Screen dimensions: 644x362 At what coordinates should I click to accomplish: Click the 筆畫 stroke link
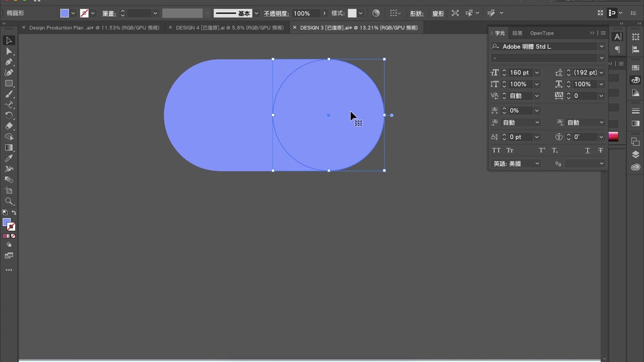109,14
